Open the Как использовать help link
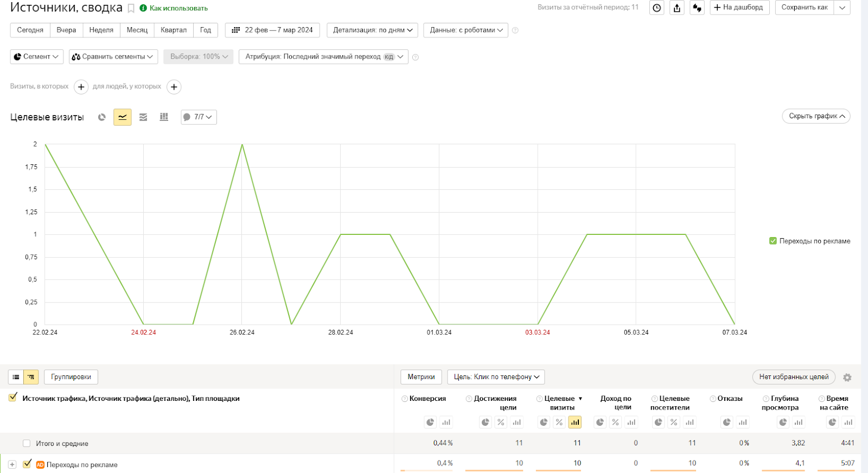Image resolution: width=868 pixels, height=473 pixels. (x=178, y=8)
